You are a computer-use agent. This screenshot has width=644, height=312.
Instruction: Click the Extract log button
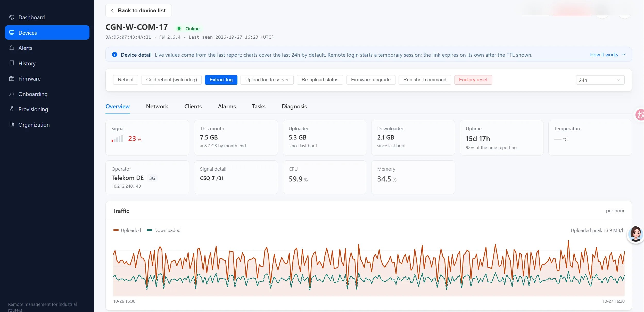pos(221,80)
